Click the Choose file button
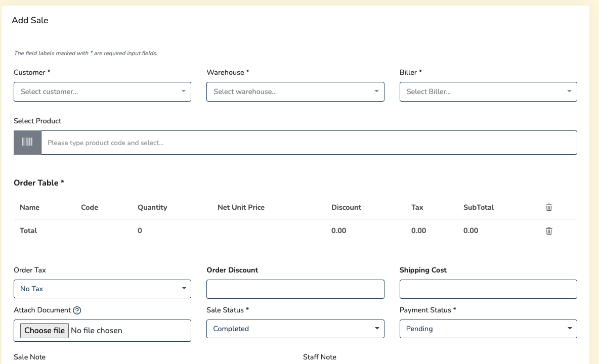Viewport: 599px width, 364px height. (x=45, y=331)
